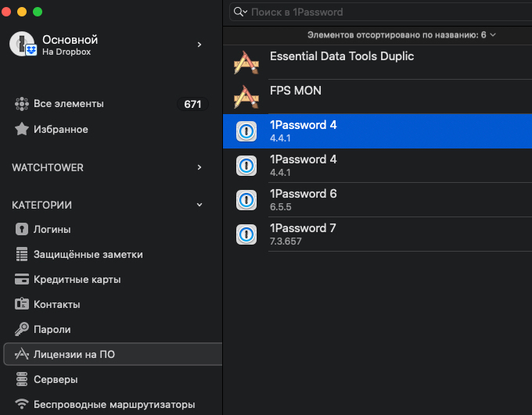The height and width of the screenshot is (415, 532).
Task: Select the FPS MON license entry
Action: click(x=377, y=97)
